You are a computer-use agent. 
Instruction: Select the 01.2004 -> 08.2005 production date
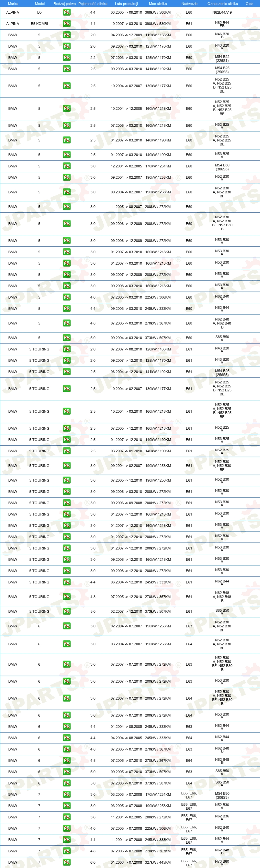coord(126,727)
